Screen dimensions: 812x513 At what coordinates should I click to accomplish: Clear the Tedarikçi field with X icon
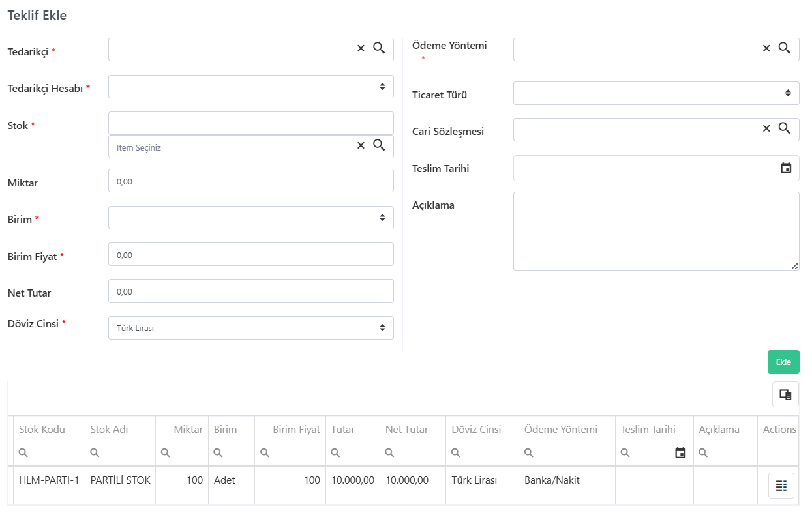click(361, 48)
